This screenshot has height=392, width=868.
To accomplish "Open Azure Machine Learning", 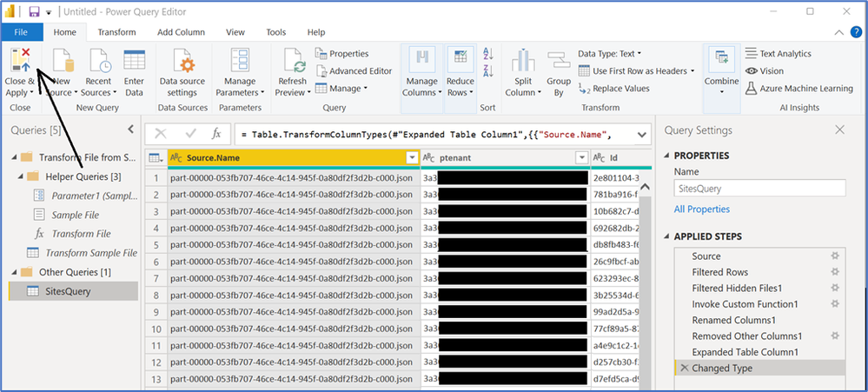I will [x=798, y=88].
